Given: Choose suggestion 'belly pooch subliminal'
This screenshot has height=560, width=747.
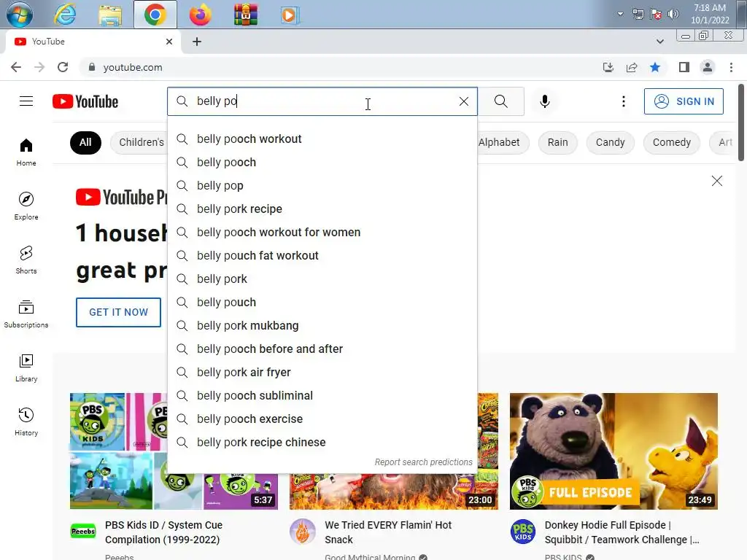Looking at the screenshot, I should coord(322,396).
